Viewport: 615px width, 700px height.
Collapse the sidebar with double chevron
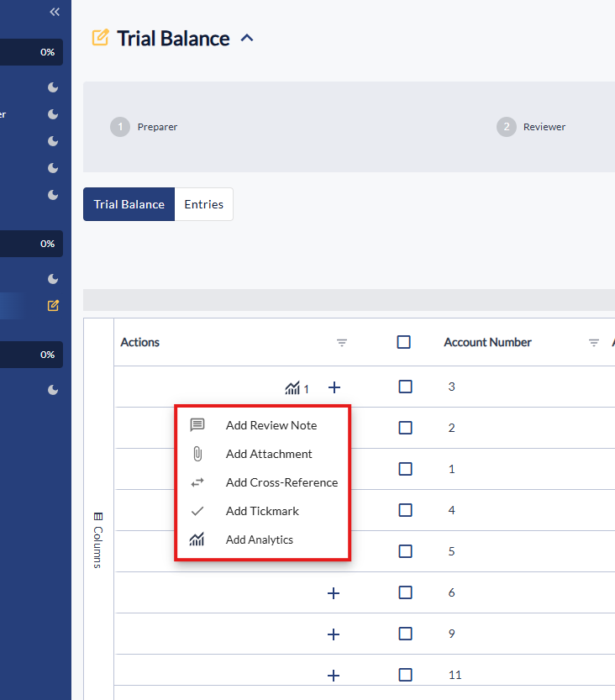pos(55,12)
